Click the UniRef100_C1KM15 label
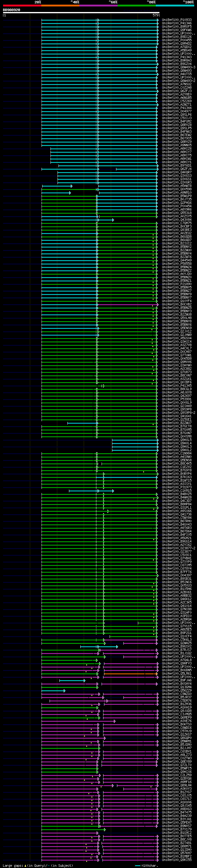 (177, 491)
